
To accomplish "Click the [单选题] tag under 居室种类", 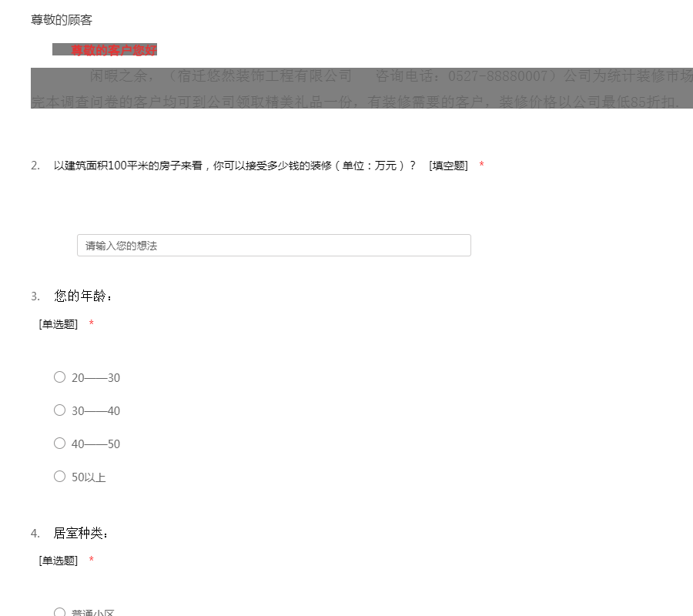I will coord(59,561).
